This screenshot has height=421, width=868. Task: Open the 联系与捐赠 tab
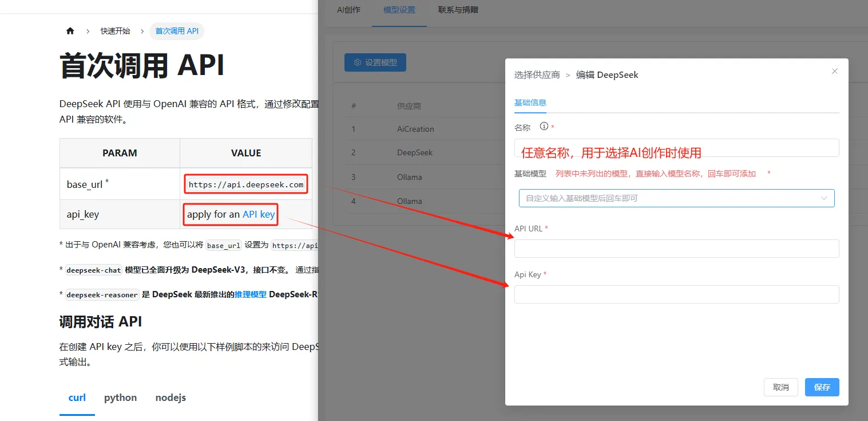coord(458,10)
